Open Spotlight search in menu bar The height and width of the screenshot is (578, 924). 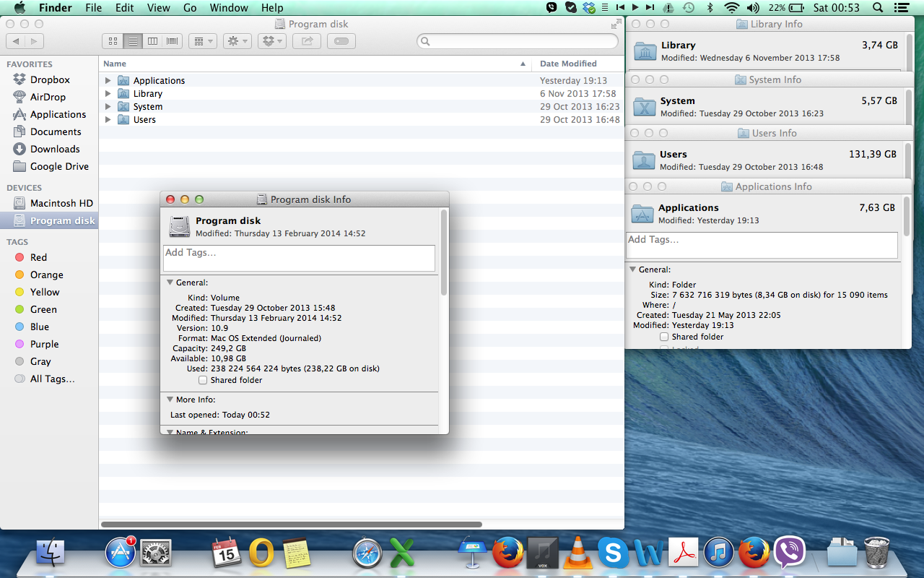pos(878,8)
